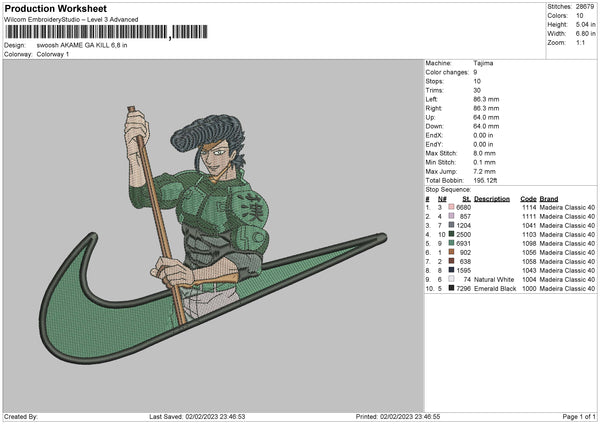Click the Total Bobbin value '195.12ft'
The height and width of the screenshot is (424, 600).
(x=485, y=180)
